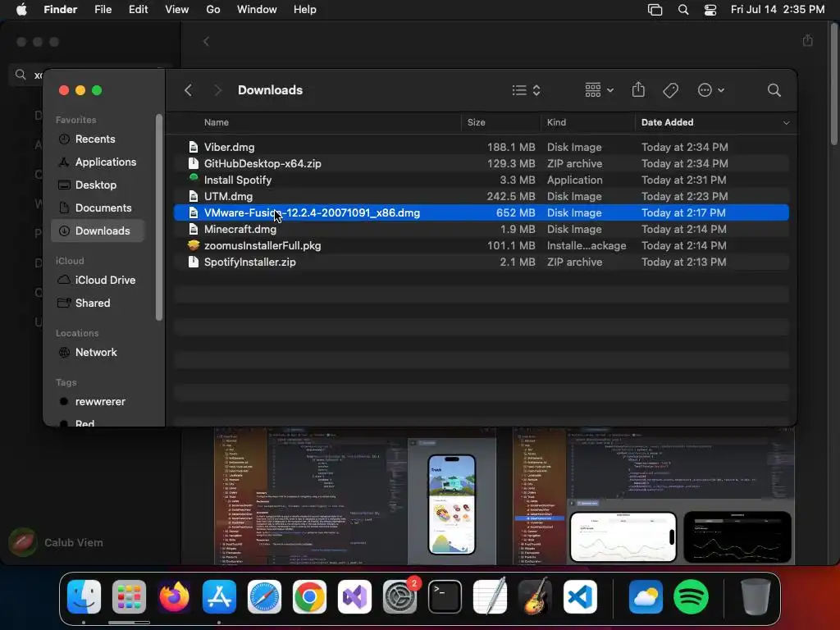Screen dimensions: 840x630
Task: Toggle Date Added sort order chevron
Action: 786,123
